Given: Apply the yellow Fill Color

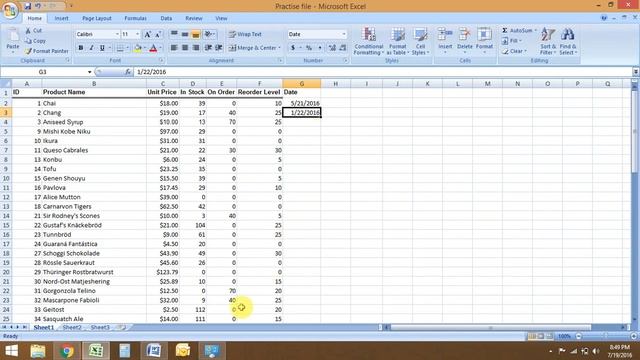Looking at the screenshot, I should [138, 48].
